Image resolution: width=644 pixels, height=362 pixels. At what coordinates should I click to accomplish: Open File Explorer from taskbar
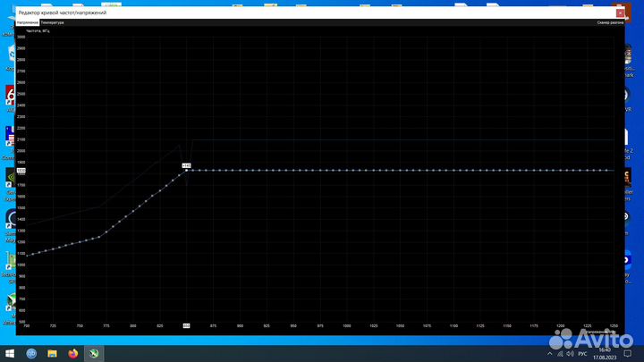pyautogui.click(x=53, y=353)
